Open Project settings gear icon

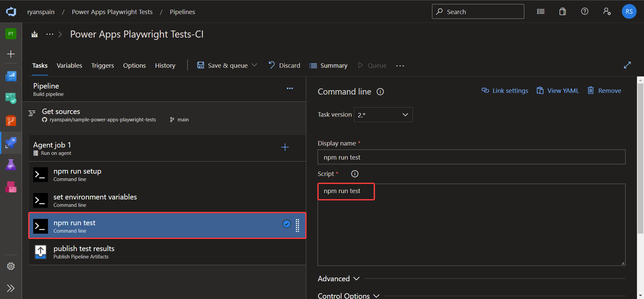pyautogui.click(x=11, y=266)
